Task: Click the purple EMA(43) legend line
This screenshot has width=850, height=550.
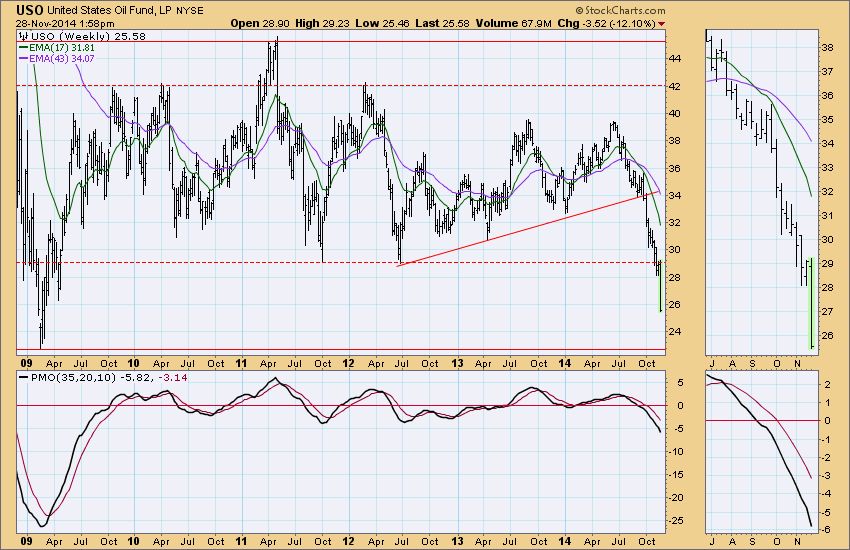Action: [24, 56]
